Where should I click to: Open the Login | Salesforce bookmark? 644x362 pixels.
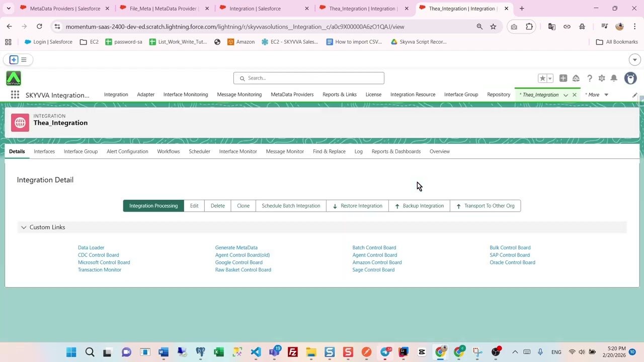[48, 42]
